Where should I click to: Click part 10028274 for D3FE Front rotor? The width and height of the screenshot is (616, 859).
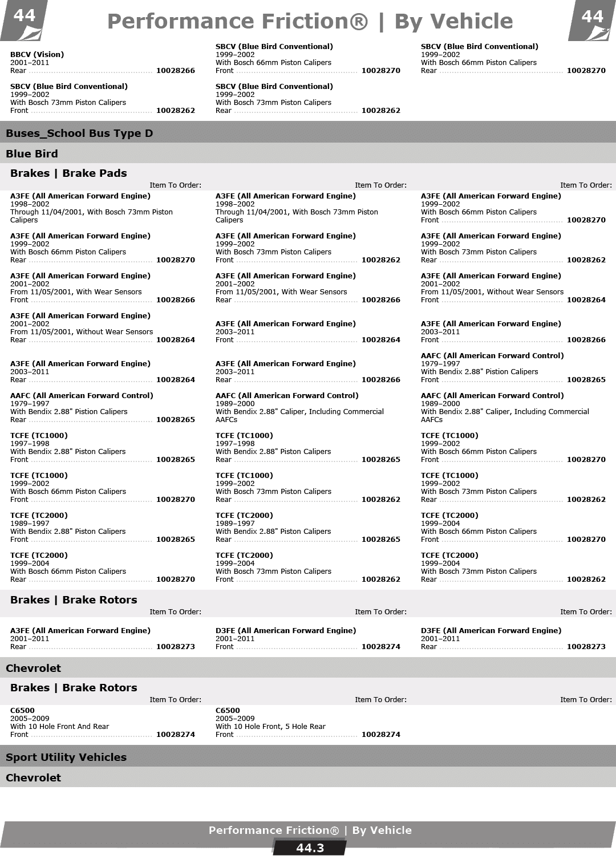pos(380,647)
